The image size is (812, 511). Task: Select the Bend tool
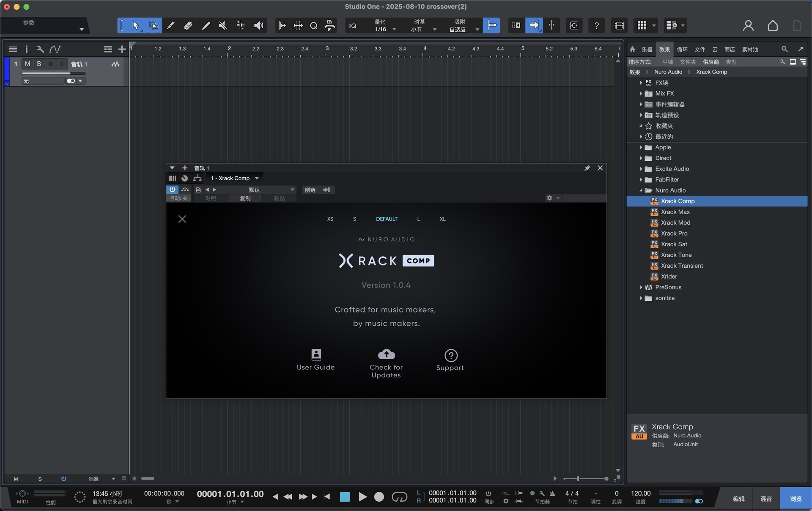click(x=240, y=25)
